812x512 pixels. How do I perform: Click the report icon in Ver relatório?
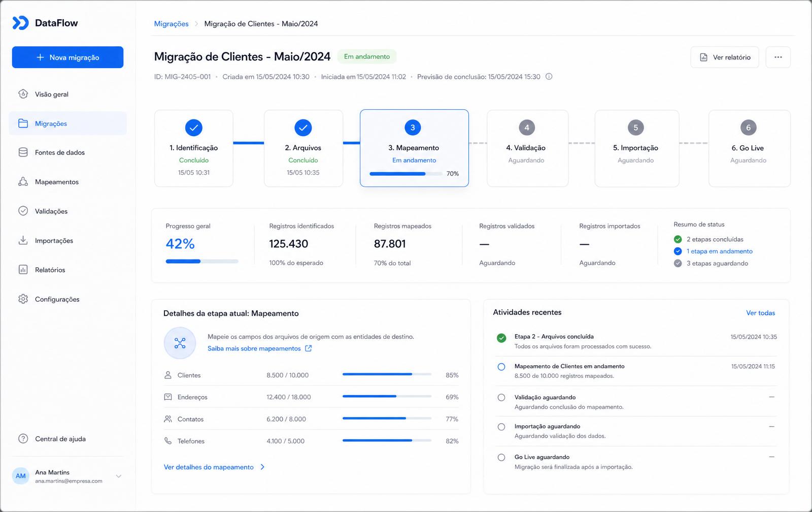703,57
